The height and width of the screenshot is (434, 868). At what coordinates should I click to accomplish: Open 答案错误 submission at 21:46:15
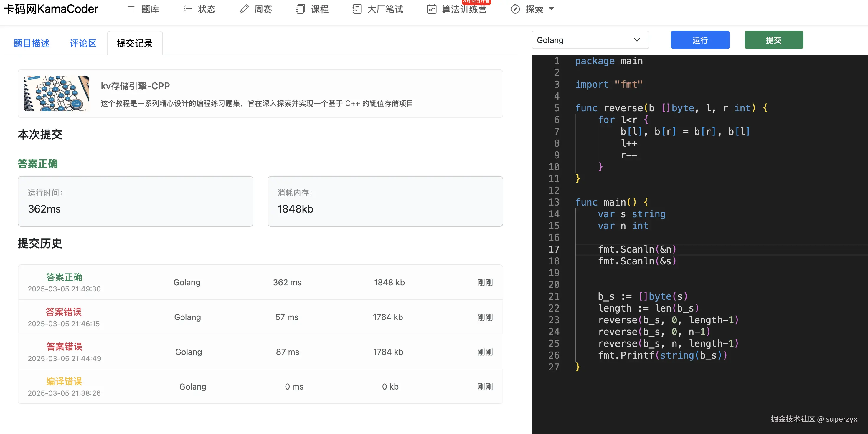click(x=260, y=317)
